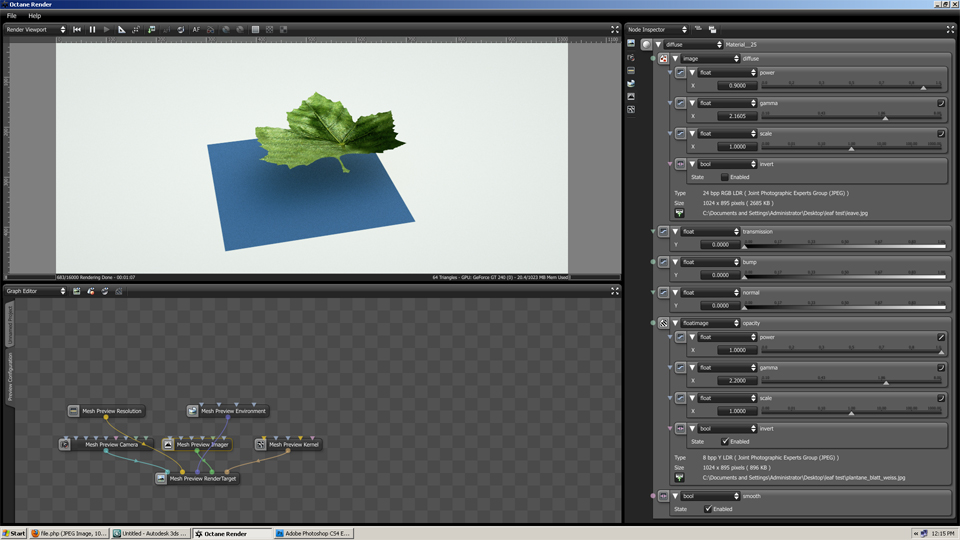
Task: Open the opacity image file browse icon
Action: click(x=680, y=478)
